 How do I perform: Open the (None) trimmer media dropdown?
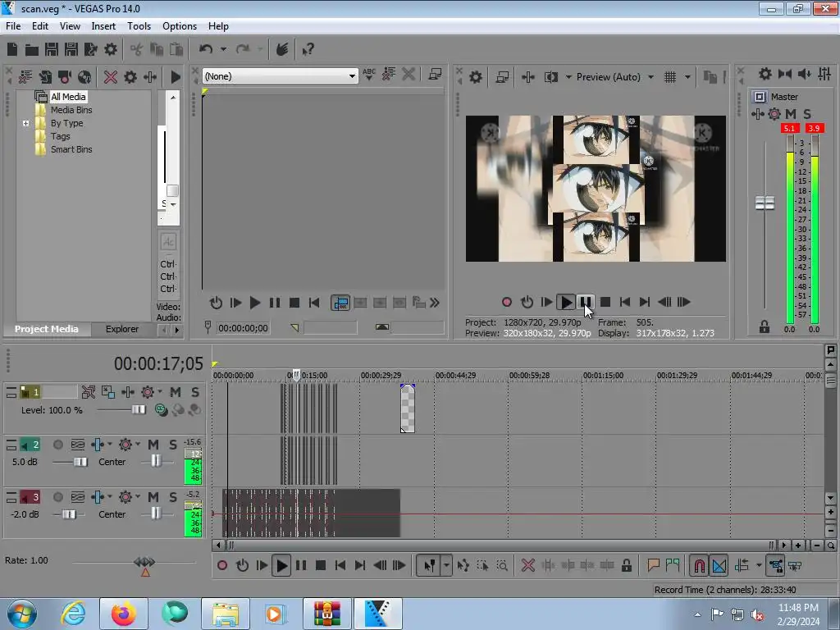pos(351,76)
